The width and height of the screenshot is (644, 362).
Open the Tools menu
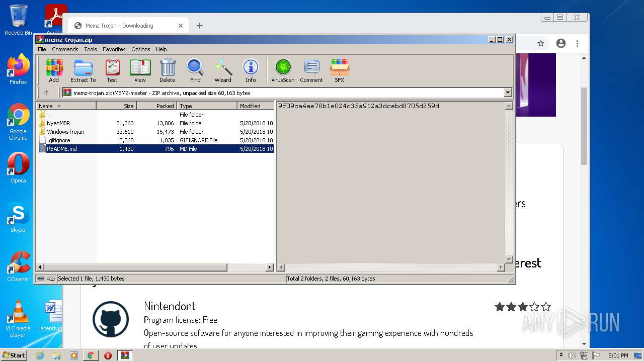point(91,49)
